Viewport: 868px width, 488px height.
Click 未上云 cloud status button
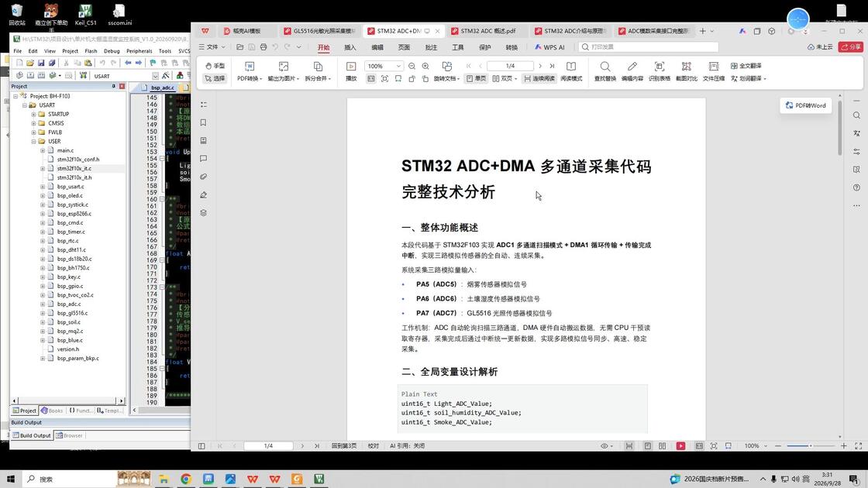(821, 47)
